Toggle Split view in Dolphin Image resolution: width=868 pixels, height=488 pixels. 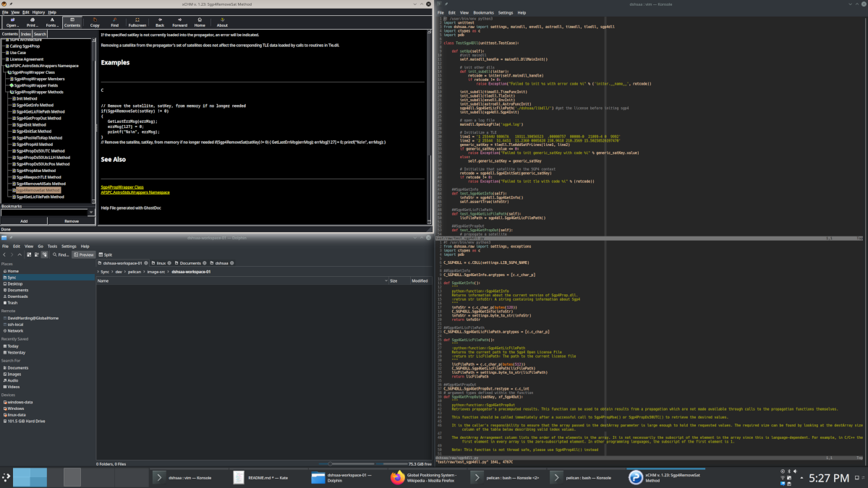(x=105, y=254)
